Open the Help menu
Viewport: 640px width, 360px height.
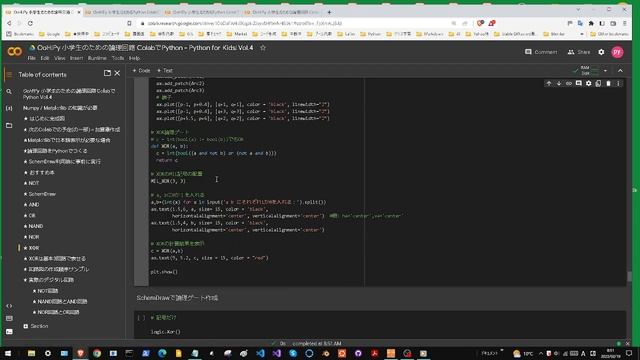[134, 58]
